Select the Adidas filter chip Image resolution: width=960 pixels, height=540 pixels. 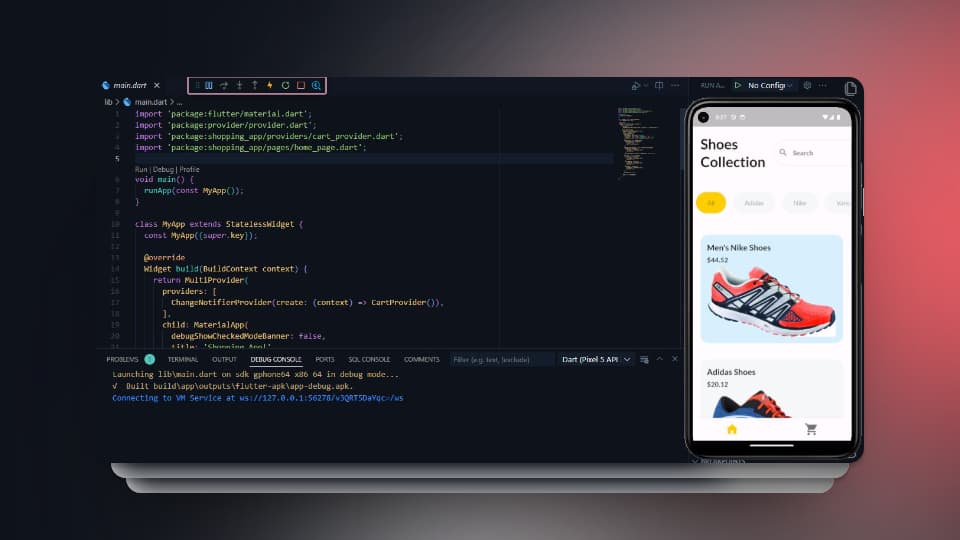click(754, 203)
